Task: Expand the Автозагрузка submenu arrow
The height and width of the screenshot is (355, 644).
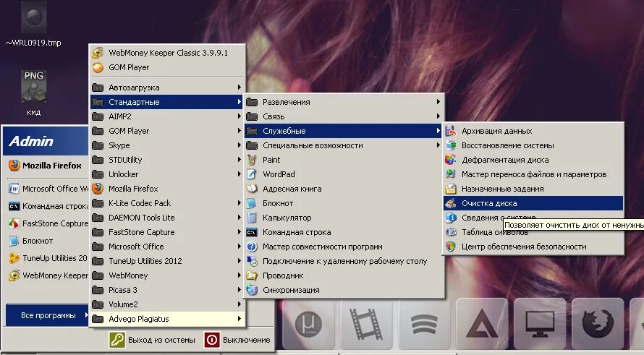Action: point(239,87)
